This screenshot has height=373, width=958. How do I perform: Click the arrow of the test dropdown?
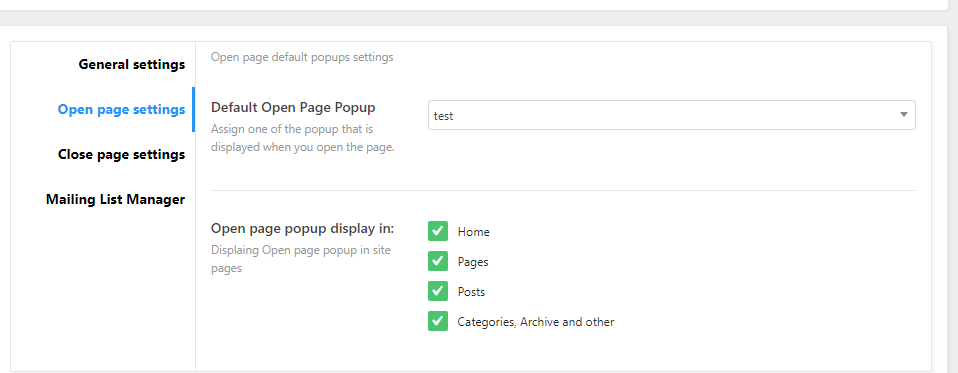tap(903, 115)
